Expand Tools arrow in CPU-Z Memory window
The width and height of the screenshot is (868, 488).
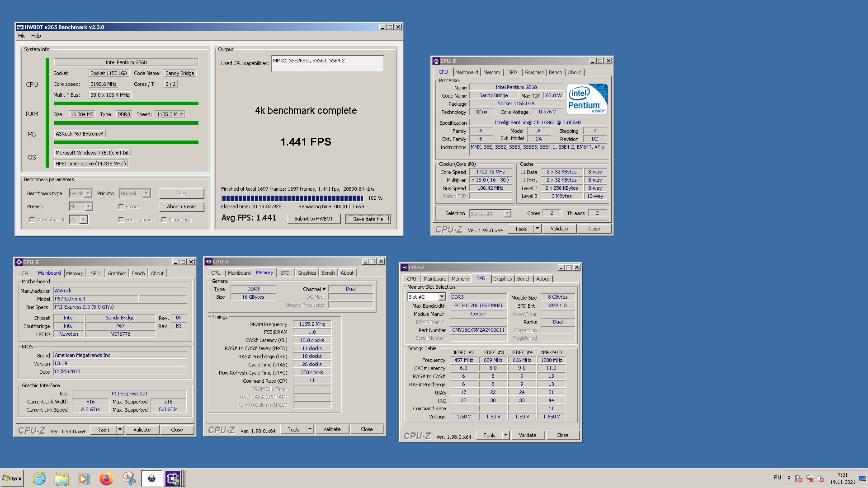coord(310,429)
